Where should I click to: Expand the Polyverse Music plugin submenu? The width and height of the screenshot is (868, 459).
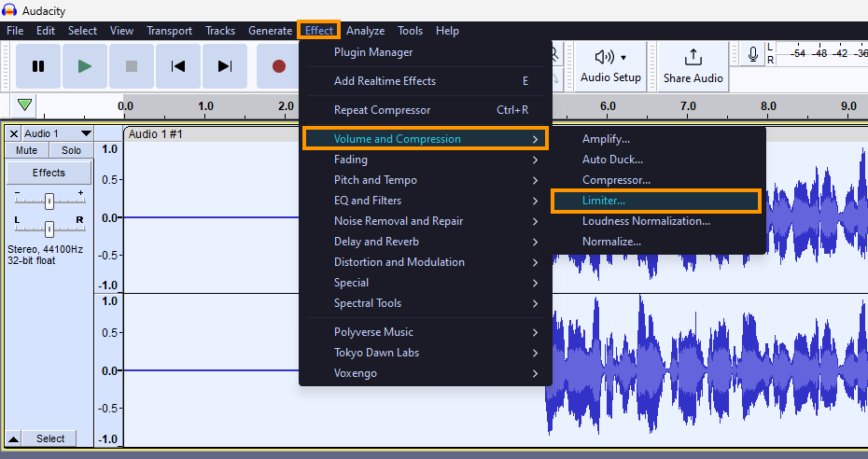point(426,332)
